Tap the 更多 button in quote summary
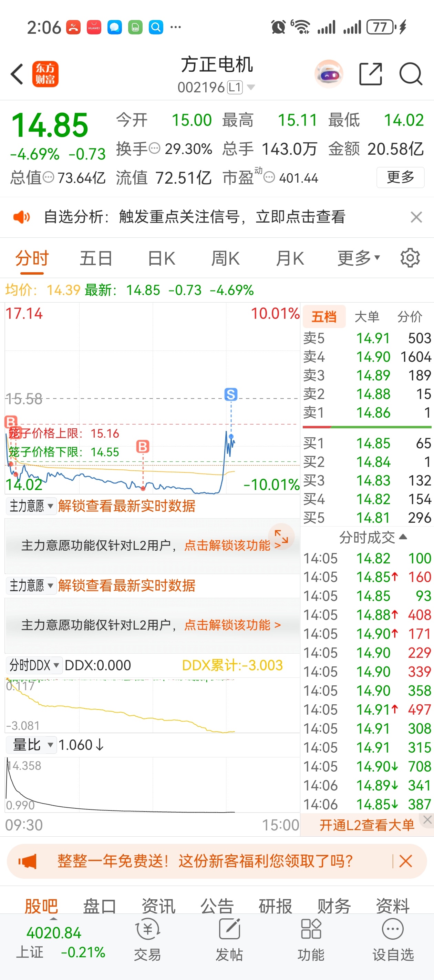The height and width of the screenshot is (980, 434). click(x=400, y=177)
